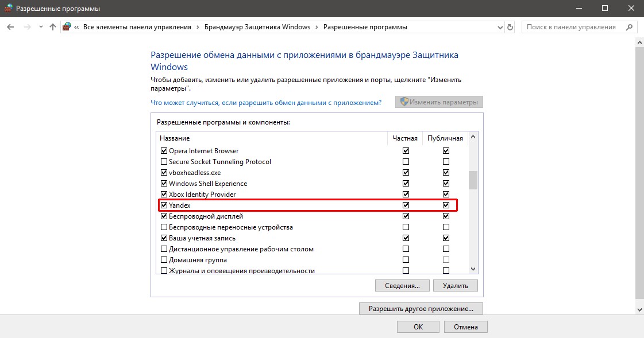
Task: Open the address bar history dropdown
Action: (498, 27)
